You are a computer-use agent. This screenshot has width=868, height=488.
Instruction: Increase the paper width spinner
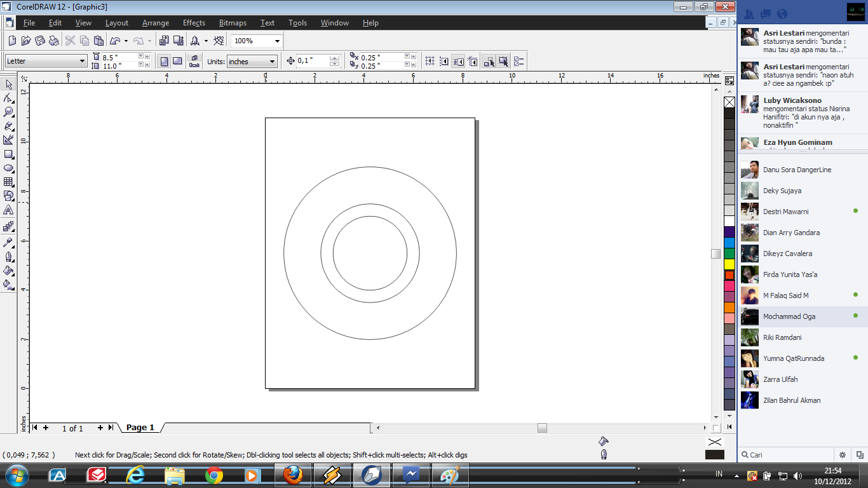coord(147,56)
